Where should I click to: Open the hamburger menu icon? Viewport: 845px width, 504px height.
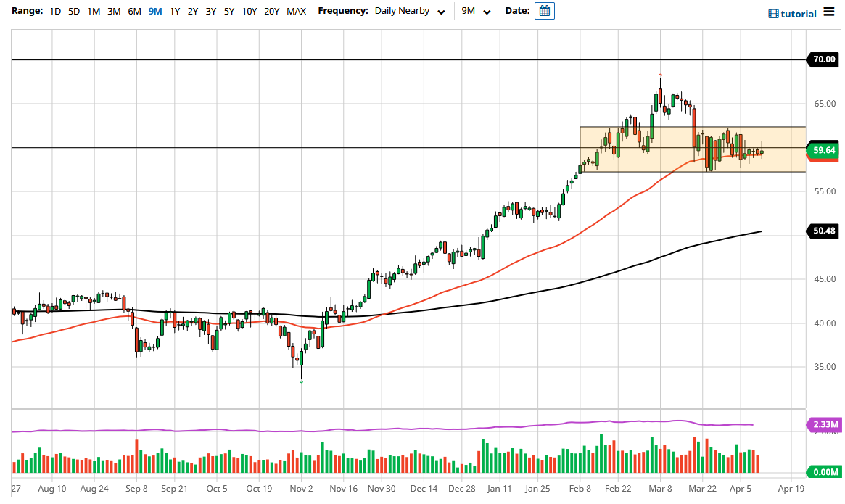(x=828, y=12)
